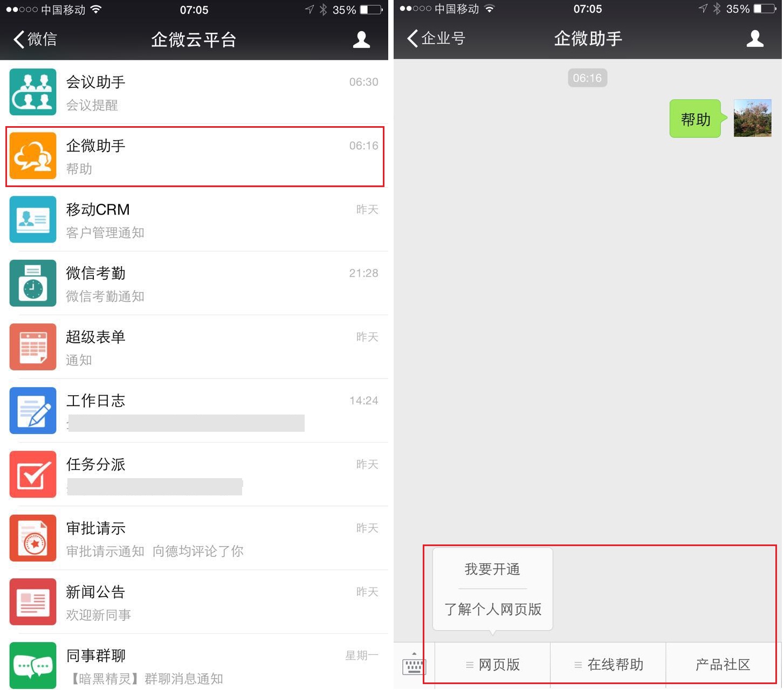Image resolution: width=784 pixels, height=690 pixels.
Task: Go back to 企业号 from chat
Action: click(436, 38)
